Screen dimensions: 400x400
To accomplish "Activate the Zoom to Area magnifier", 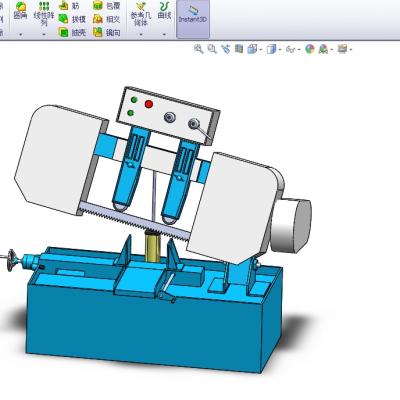I will point(212,49).
